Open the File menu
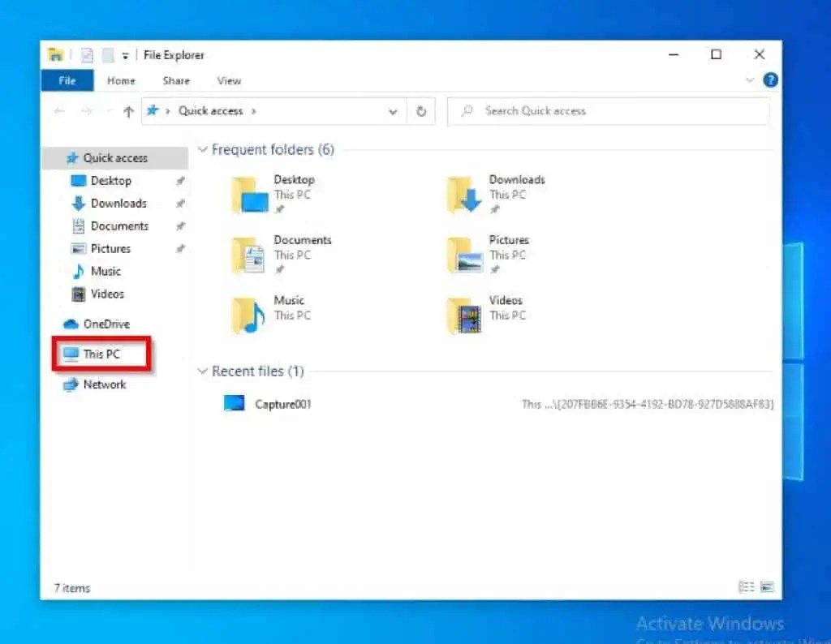This screenshot has height=644, width=831. [x=67, y=80]
